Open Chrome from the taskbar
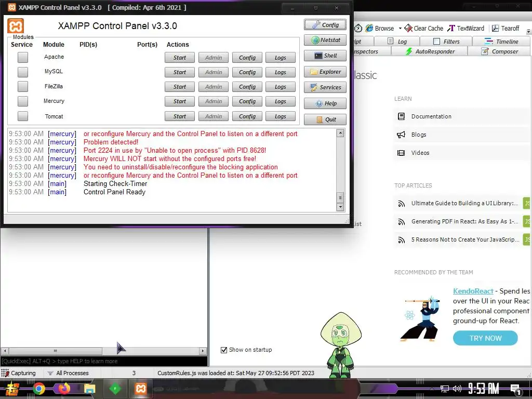This screenshot has height=399, width=532. (x=38, y=389)
